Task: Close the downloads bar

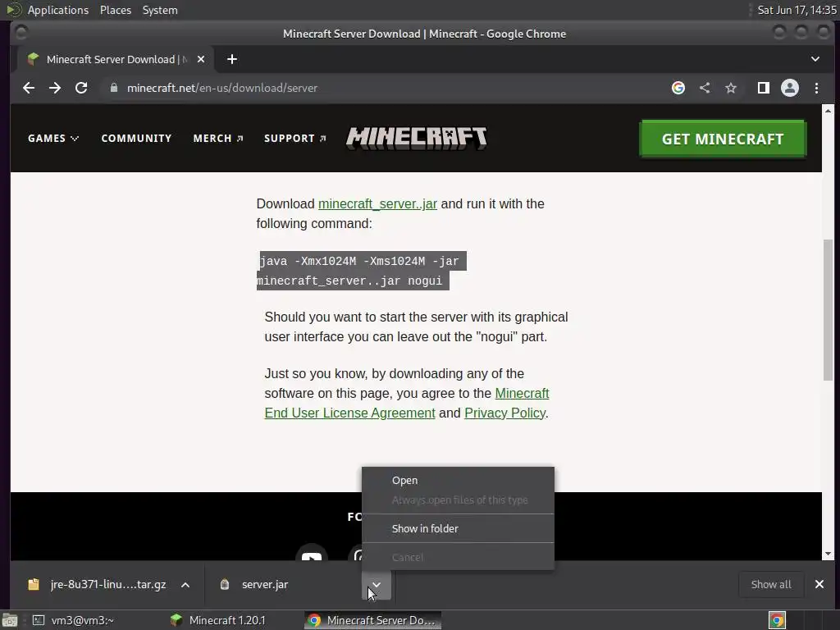Action: (x=819, y=584)
